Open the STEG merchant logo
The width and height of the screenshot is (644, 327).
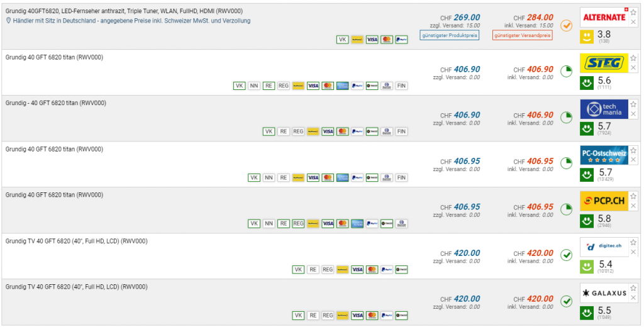[604, 63]
